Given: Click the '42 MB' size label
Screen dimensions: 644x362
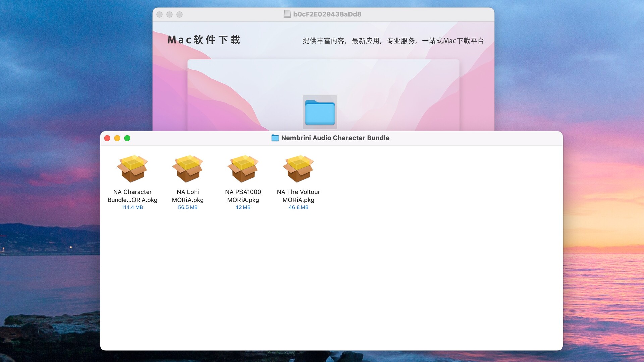Looking at the screenshot, I should tap(243, 207).
